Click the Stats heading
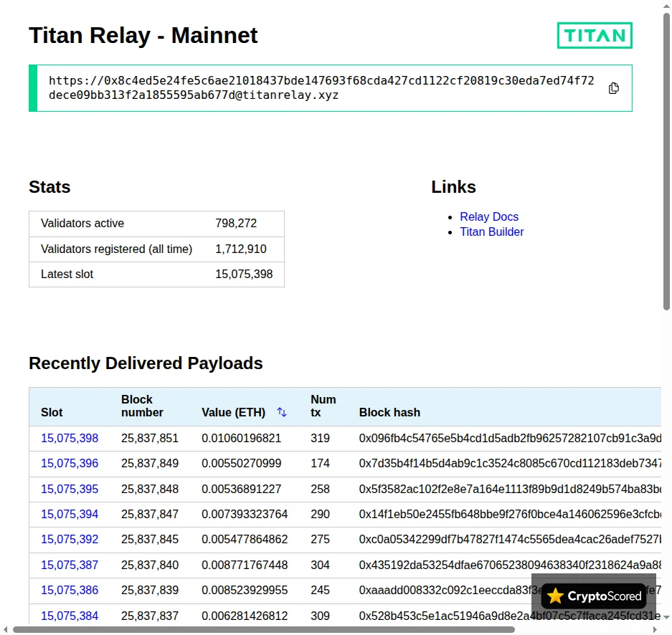The height and width of the screenshot is (635, 672). [x=49, y=187]
